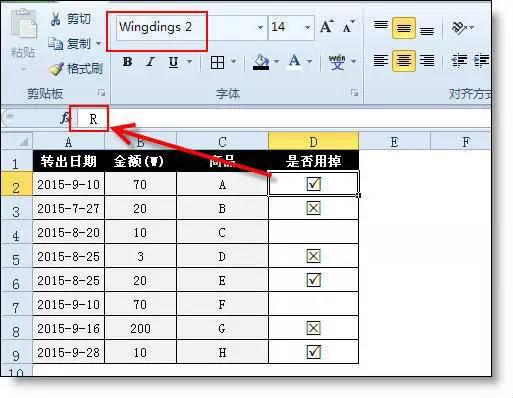
Task: Select row 2 header
Action: (x=17, y=184)
